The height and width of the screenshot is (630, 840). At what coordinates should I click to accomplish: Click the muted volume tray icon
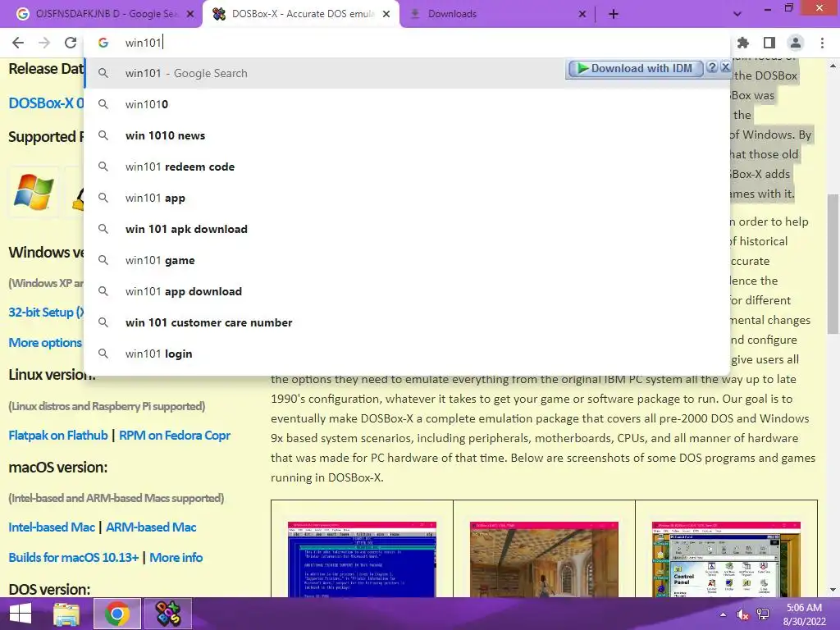click(x=743, y=614)
